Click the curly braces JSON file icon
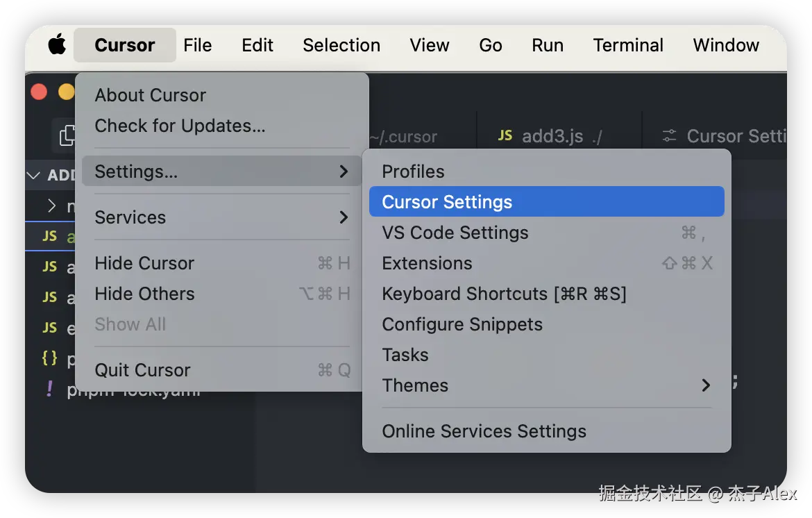This screenshot has width=812, height=518. pos(49,358)
